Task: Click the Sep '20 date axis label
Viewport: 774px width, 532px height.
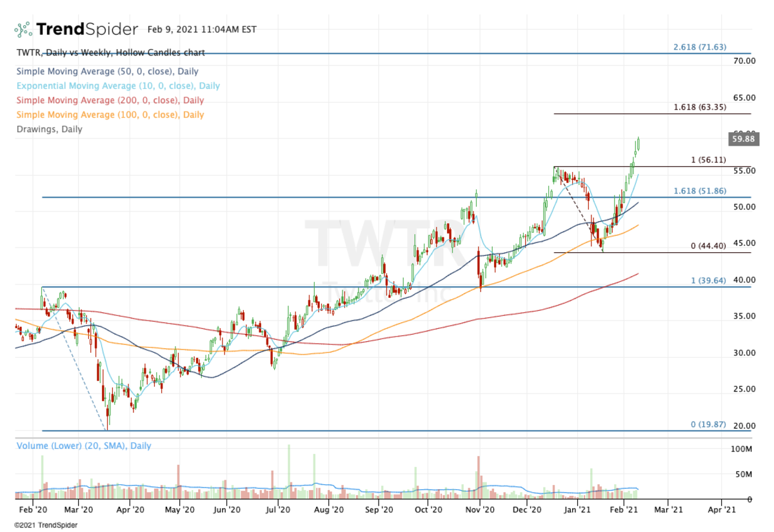Action: pos(379,509)
